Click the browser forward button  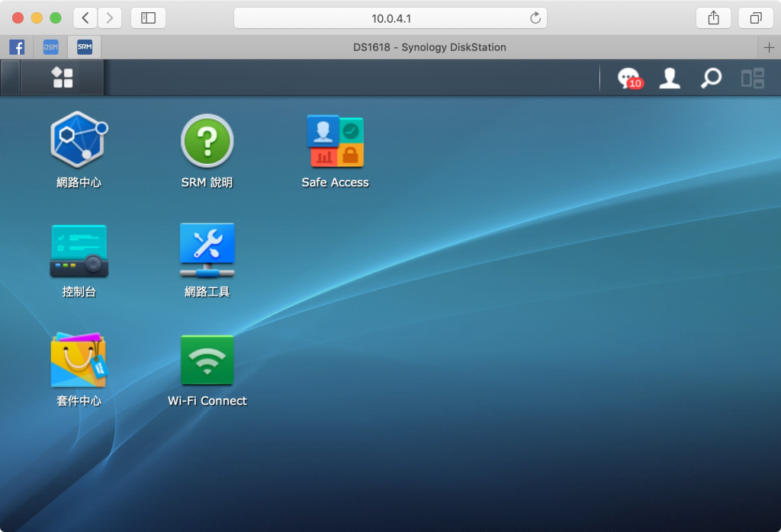(x=110, y=18)
